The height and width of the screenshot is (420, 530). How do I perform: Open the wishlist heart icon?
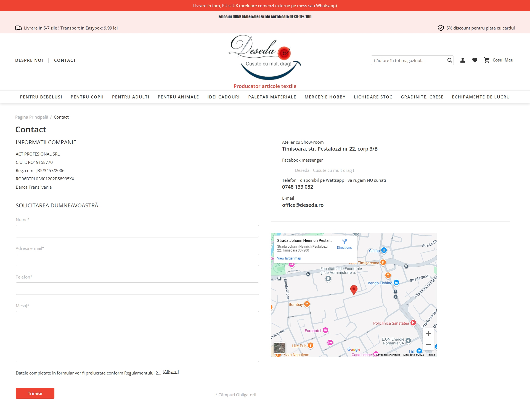[x=475, y=60]
